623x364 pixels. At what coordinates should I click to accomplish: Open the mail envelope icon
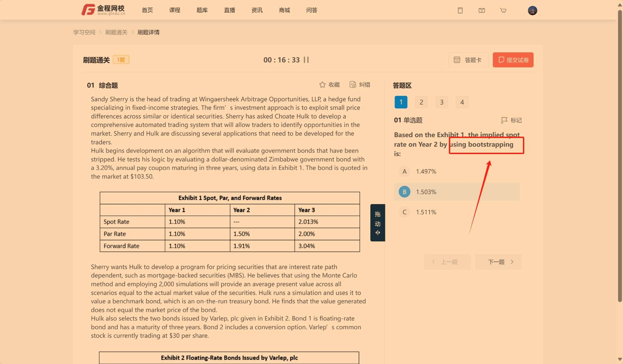pos(482,11)
